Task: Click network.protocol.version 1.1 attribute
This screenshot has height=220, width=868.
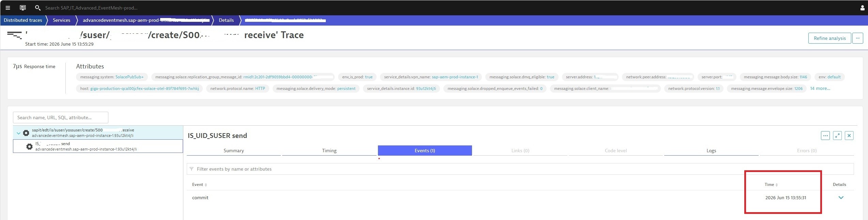Action: pos(694,89)
